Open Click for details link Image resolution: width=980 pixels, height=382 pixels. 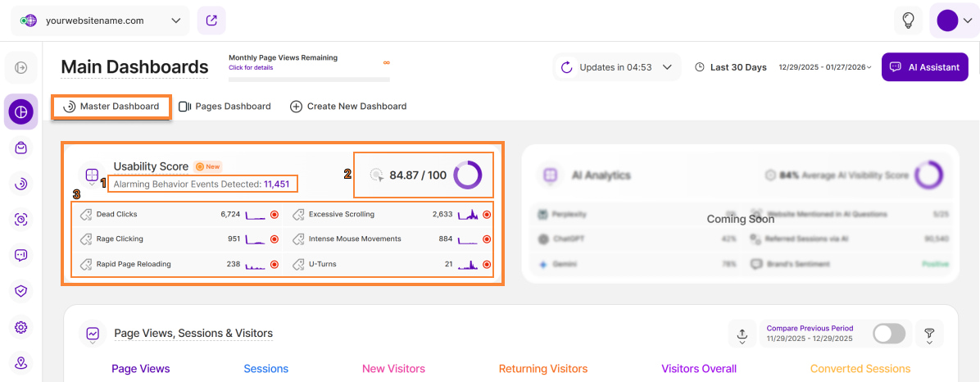251,68
